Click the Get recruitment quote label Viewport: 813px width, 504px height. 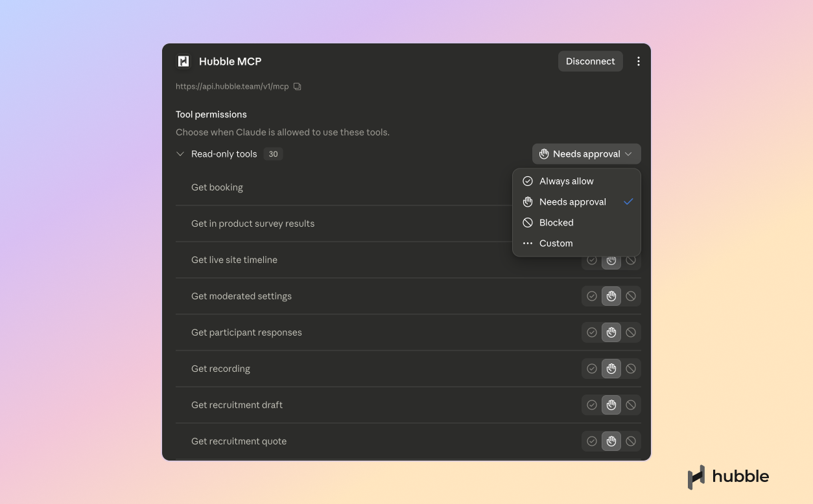239,441
